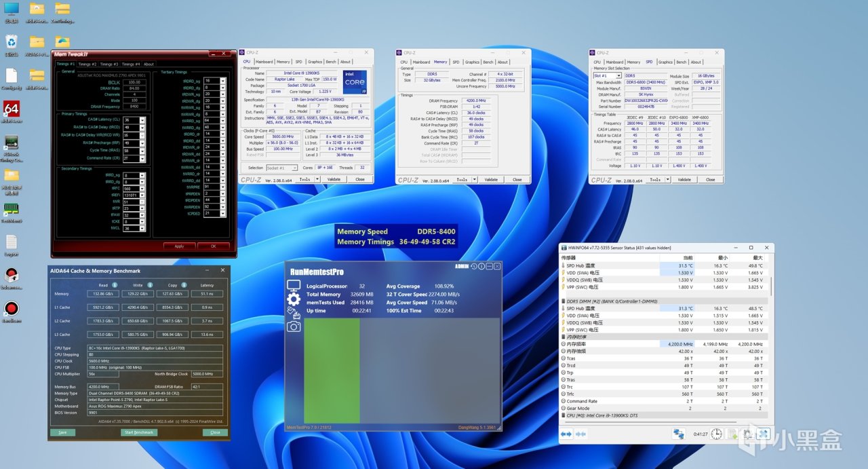Click Validate button in CPU-Z memory window
Screen dimensions: 868x469
491,180
